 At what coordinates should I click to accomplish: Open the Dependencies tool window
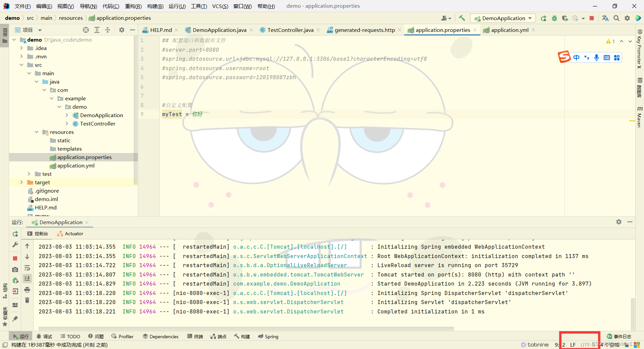point(161,336)
